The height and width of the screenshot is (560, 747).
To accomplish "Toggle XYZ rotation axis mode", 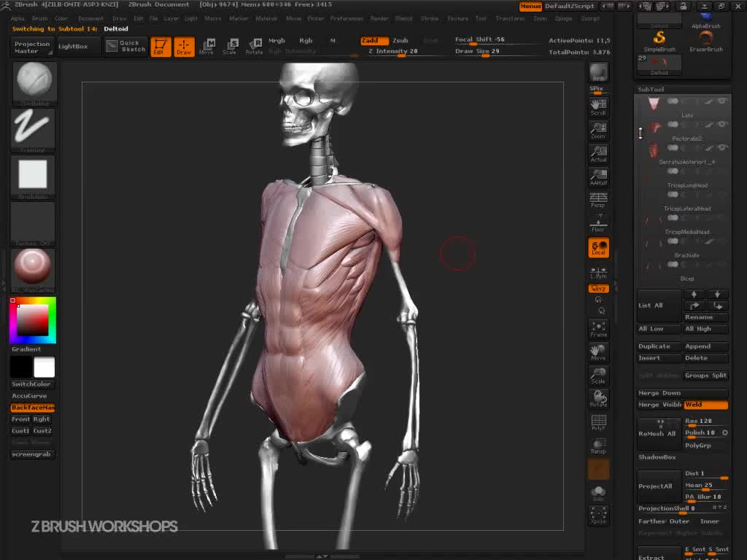I will click(598, 289).
